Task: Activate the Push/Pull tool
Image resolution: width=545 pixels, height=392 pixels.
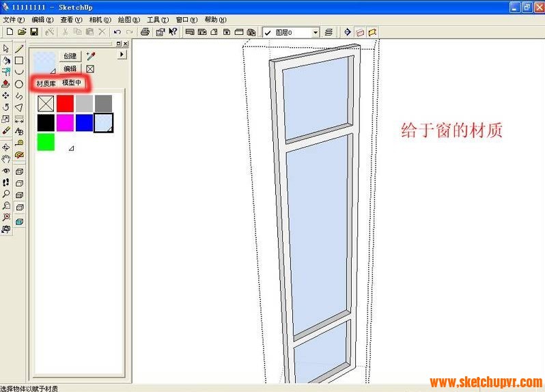Action: click(6, 83)
